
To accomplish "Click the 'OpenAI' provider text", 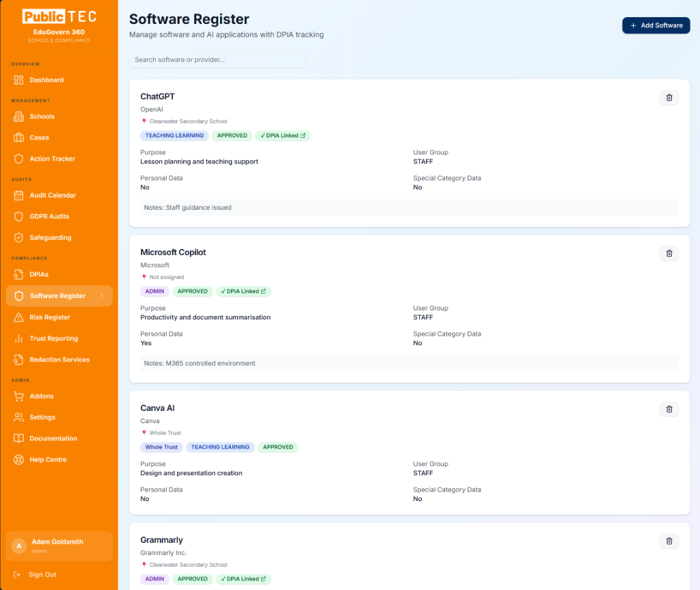I will (151, 109).
